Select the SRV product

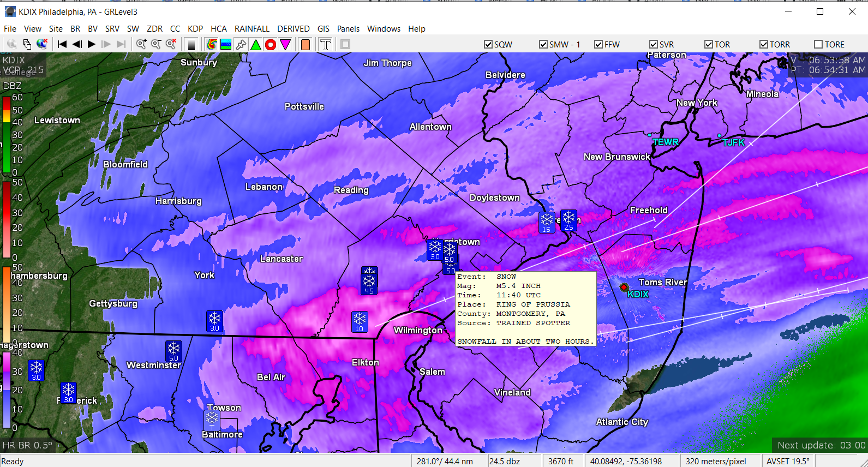point(112,29)
